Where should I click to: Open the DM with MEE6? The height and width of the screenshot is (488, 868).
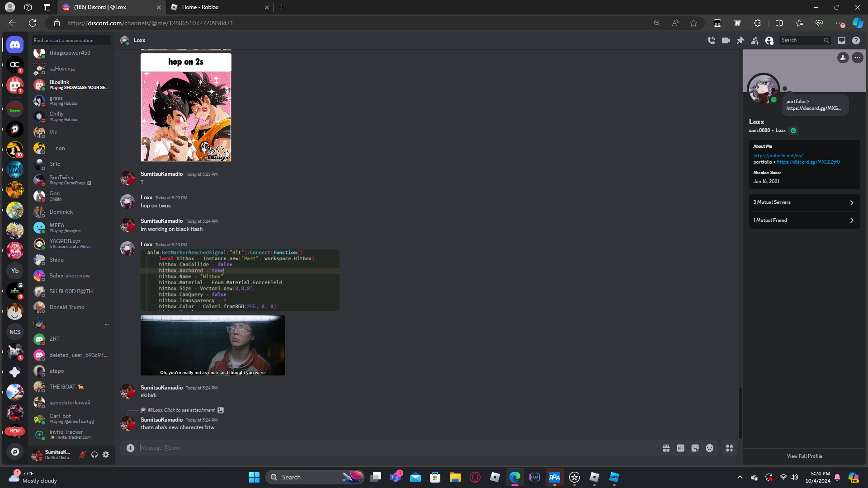[71, 227]
